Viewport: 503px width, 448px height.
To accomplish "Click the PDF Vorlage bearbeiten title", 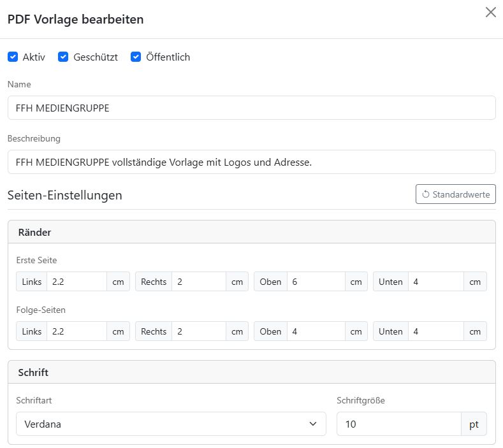I will (75, 19).
